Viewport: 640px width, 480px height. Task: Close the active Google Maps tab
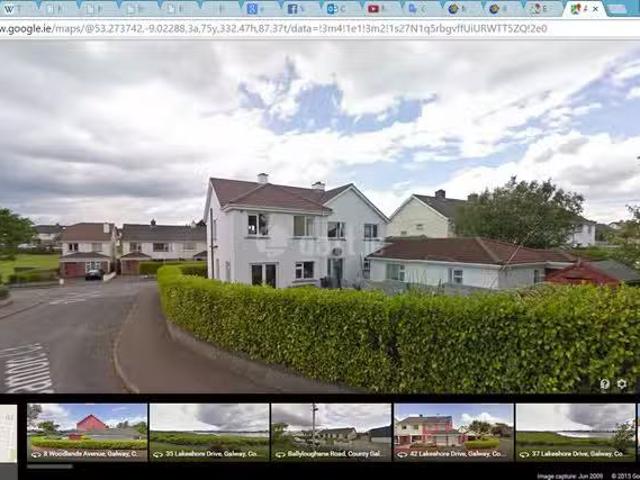point(596,9)
